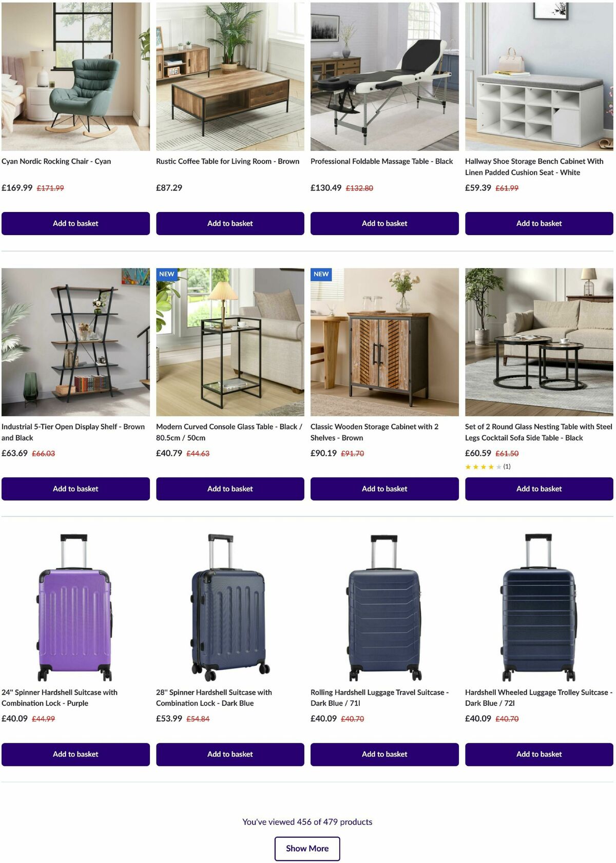Open the Cyan Nordic Rocking Chair product page
The width and height of the screenshot is (616, 863).
click(57, 161)
